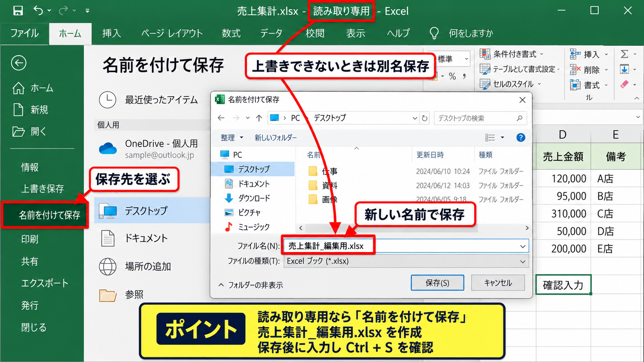Image resolution: width=644 pixels, height=362 pixels.
Task: Click the search magnifier in desktop search
Action: click(x=519, y=118)
